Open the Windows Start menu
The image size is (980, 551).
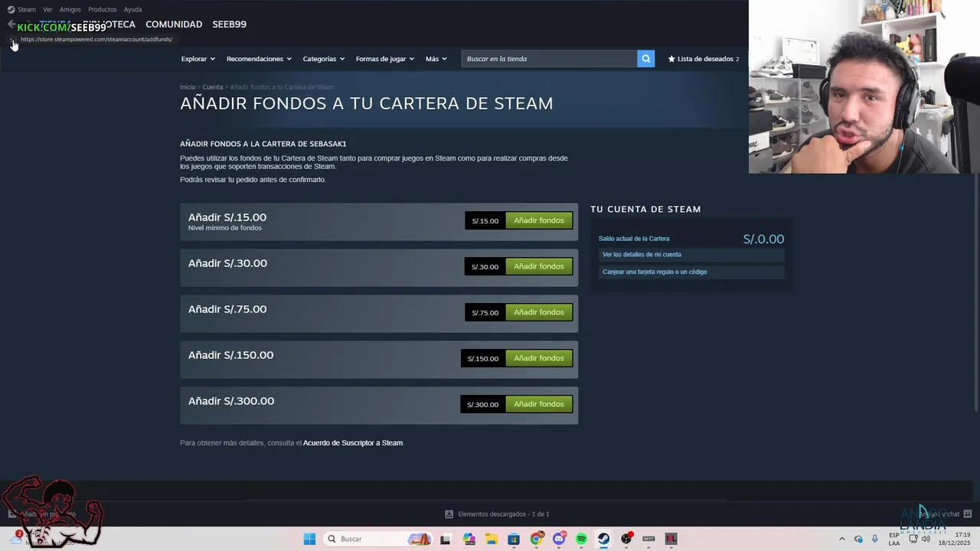pos(309,539)
